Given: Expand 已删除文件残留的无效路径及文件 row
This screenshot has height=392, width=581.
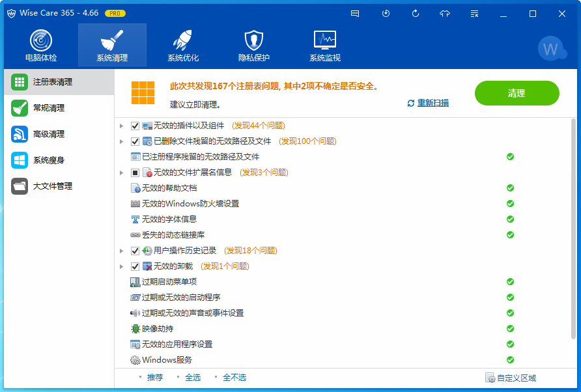Looking at the screenshot, I should [122, 141].
